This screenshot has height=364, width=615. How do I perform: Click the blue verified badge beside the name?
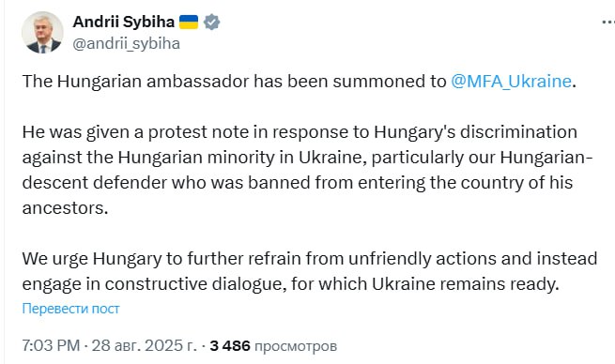pyautogui.click(x=212, y=22)
